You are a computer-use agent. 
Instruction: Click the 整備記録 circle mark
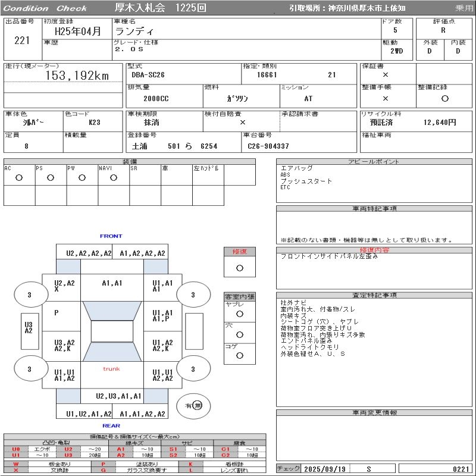click(x=444, y=99)
